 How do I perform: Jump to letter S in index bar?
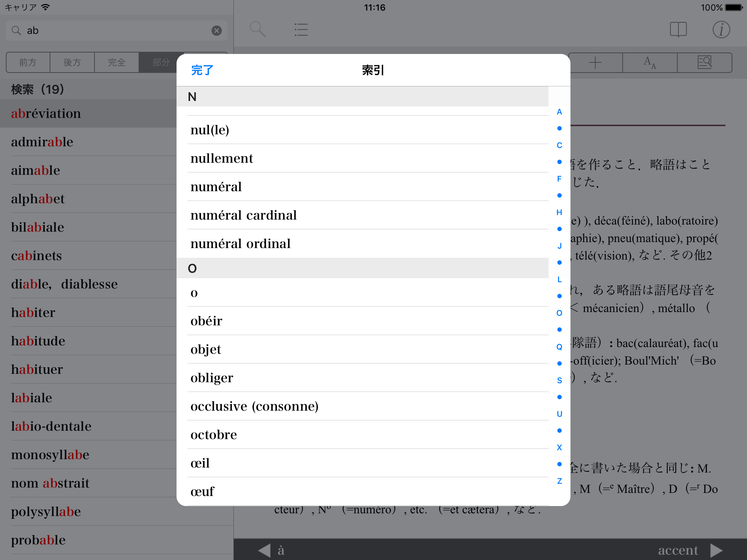point(559,380)
